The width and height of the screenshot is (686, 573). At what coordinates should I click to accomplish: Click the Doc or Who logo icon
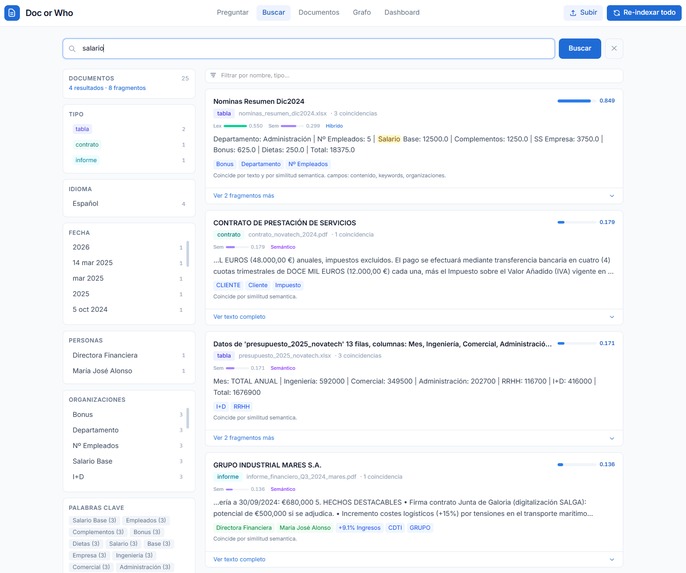pos(12,13)
